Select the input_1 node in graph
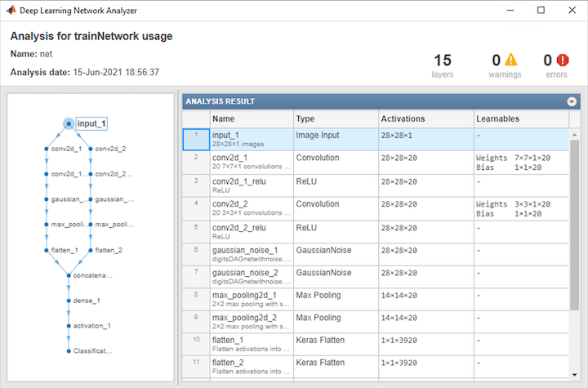Screen dimensions: 588x388 click(x=91, y=124)
